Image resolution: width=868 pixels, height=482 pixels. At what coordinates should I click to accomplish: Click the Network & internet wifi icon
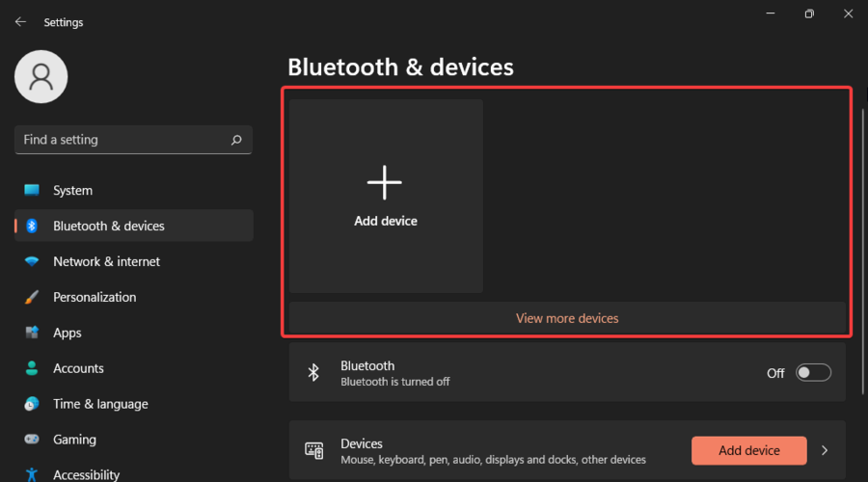32,261
